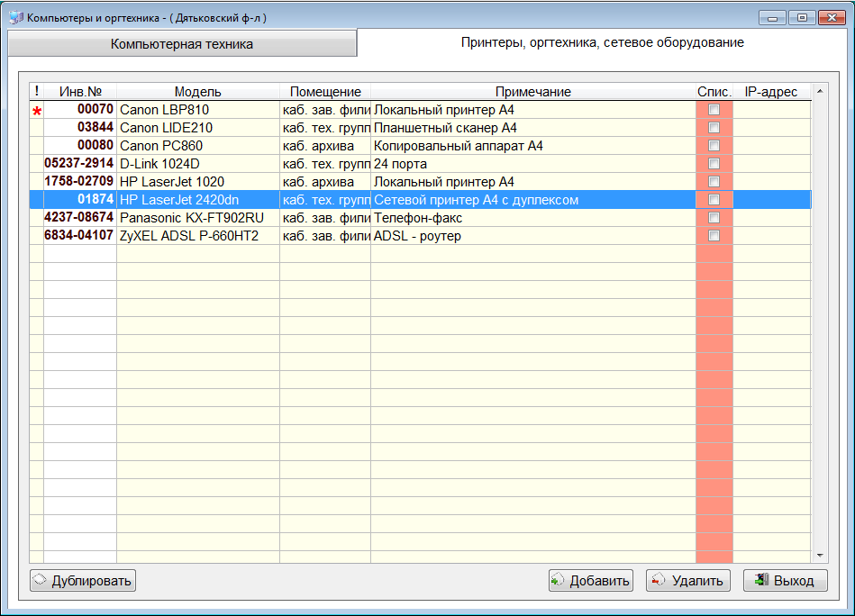Viewport: 855px width, 616px height.
Task: Click the Инв.№ column header
Action: point(80,92)
